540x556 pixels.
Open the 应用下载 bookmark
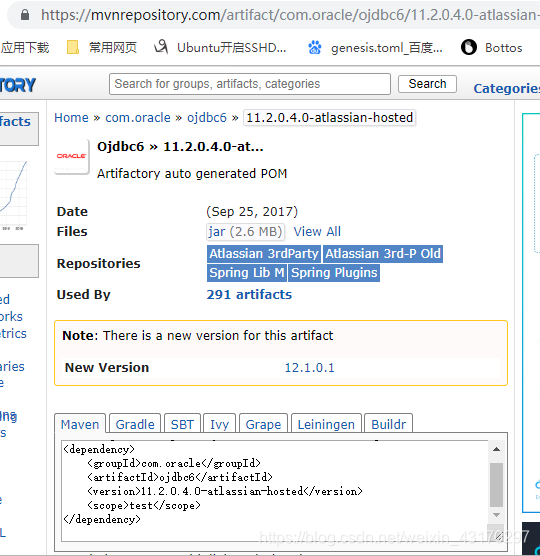click(25, 47)
